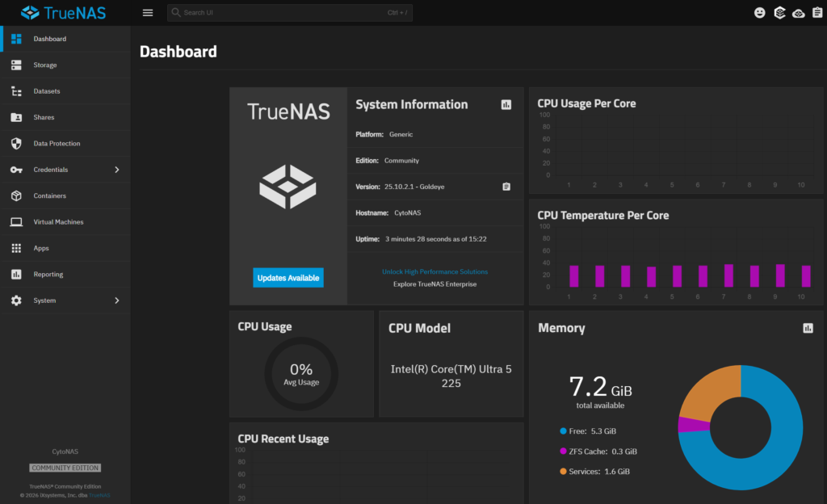Screen dimensions: 827x504
Task: Open the feedback smiley icon
Action: (x=759, y=13)
